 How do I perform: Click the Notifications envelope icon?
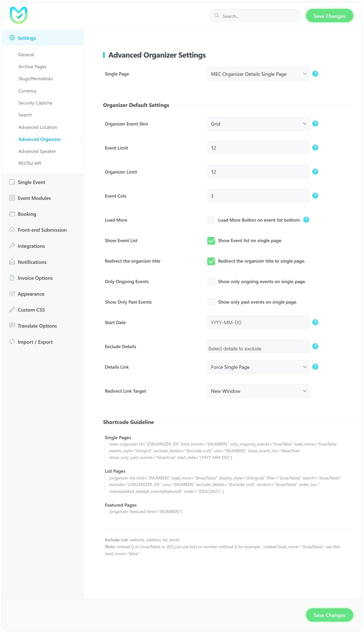click(12, 262)
